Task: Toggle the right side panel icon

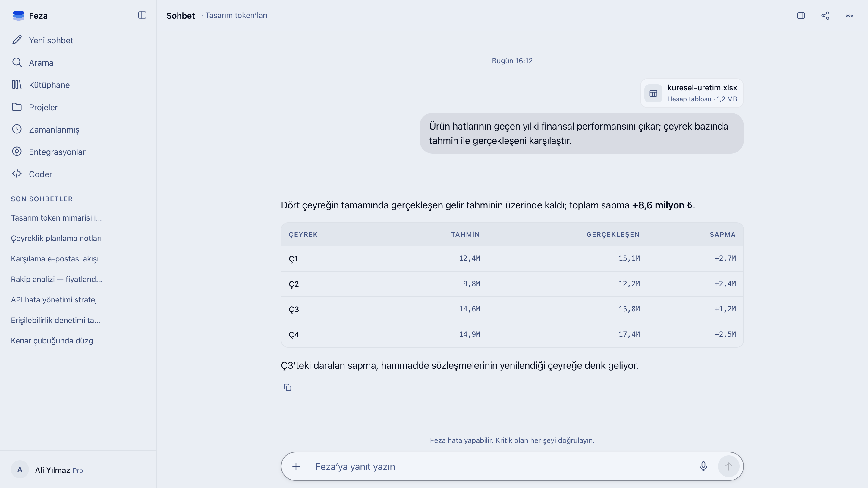Action: coord(801,15)
